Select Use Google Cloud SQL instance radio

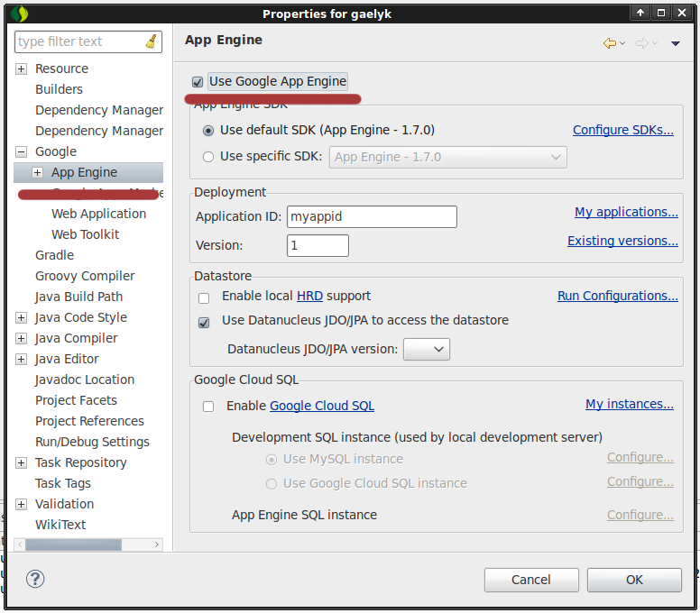[271, 483]
